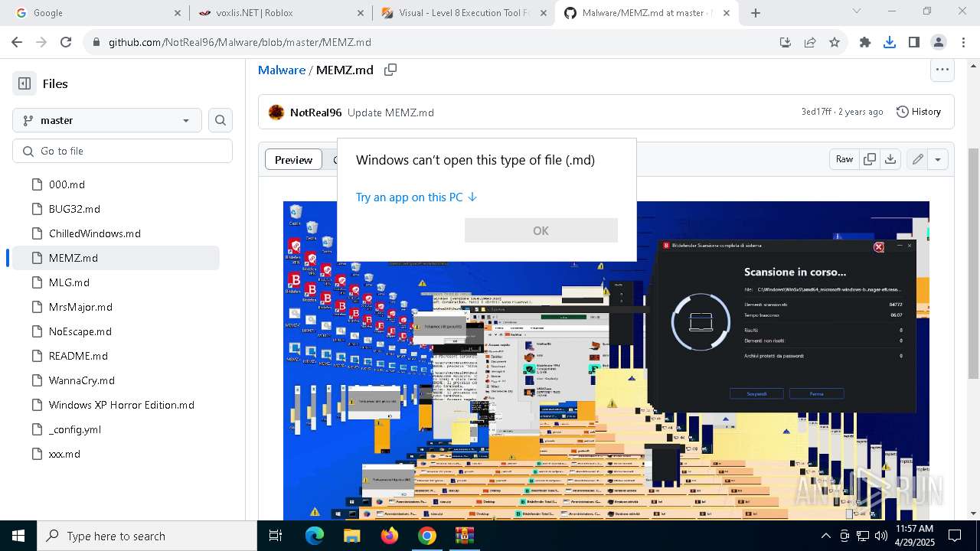Open the Malware breadcrumb link

pyautogui.click(x=282, y=70)
